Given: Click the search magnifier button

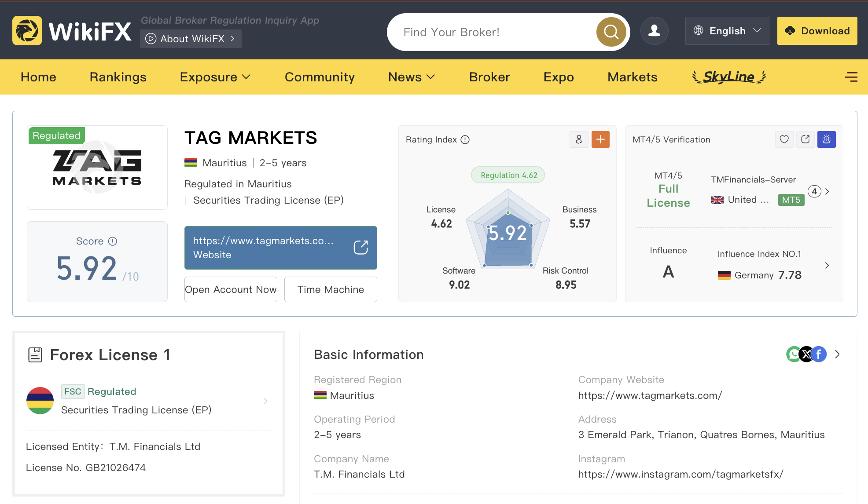Looking at the screenshot, I should (x=611, y=32).
